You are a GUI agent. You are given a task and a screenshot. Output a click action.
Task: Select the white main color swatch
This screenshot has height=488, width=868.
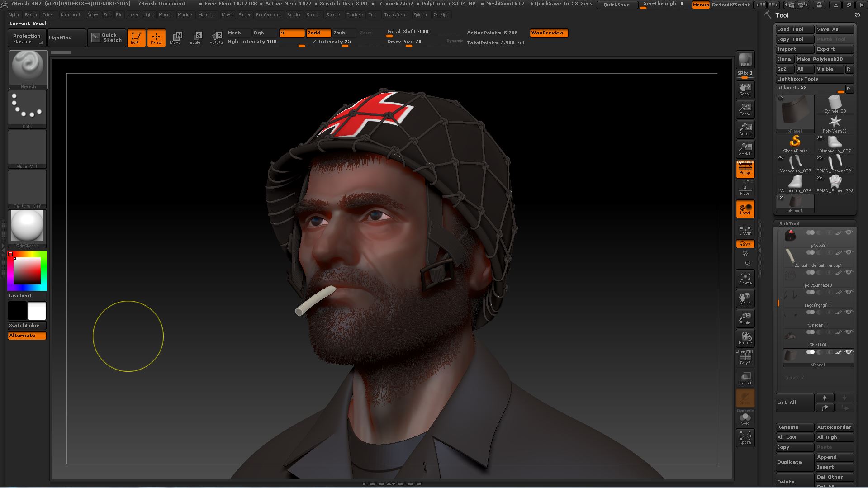point(37,311)
